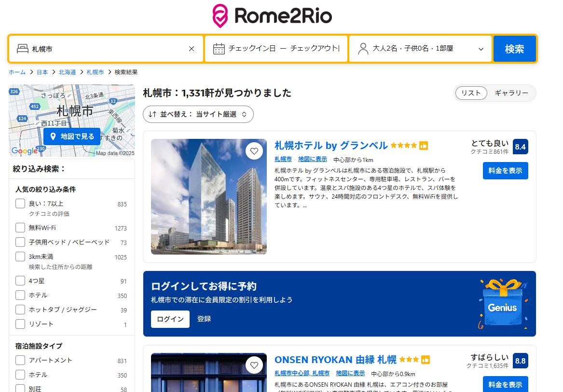563x392 pixels.
Task: Open 札幌ホテル by グランベル title link
Action: [x=331, y=146]
